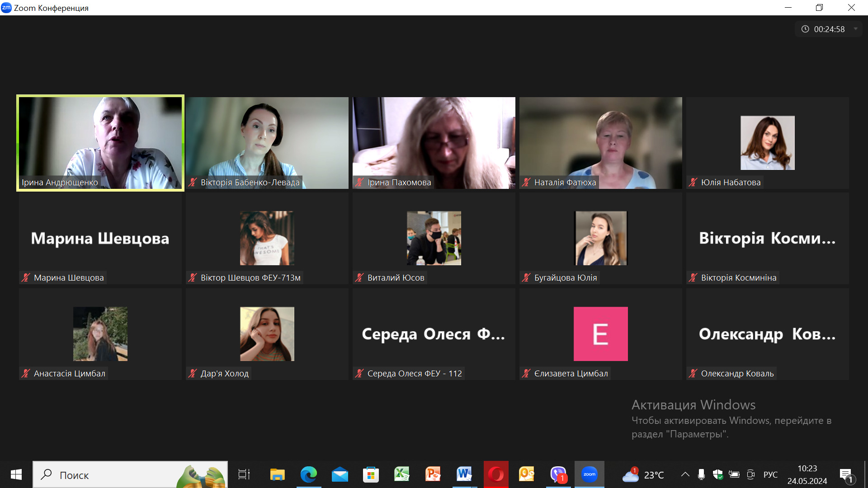Select Дар'я Холод profile picture

coord(267,334)
